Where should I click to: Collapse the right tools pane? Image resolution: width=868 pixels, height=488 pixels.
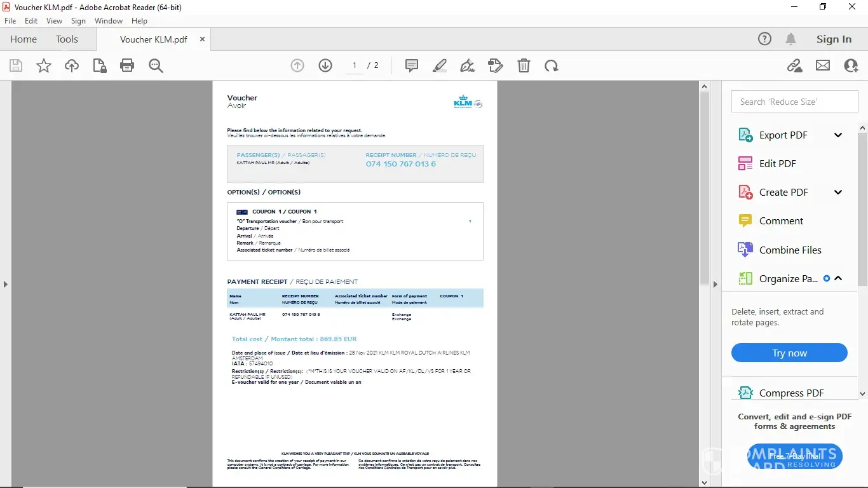(x=715, y=284)
